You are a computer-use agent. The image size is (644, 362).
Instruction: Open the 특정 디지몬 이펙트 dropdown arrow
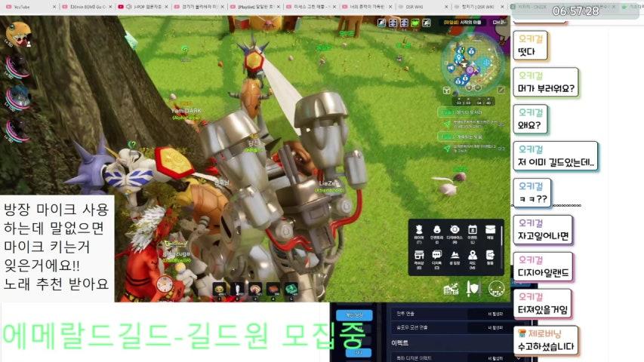point(519,358)
